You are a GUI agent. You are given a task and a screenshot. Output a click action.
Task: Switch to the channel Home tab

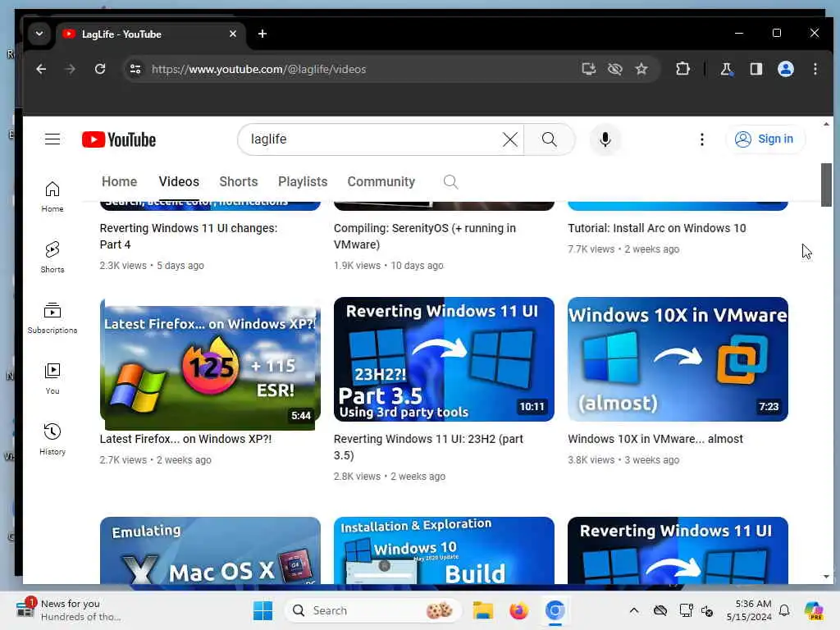pyautogui.click(x=119, y=181)
